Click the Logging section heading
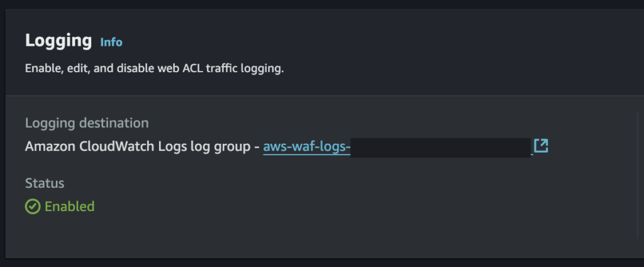644x267 pixels. point(58,41)
